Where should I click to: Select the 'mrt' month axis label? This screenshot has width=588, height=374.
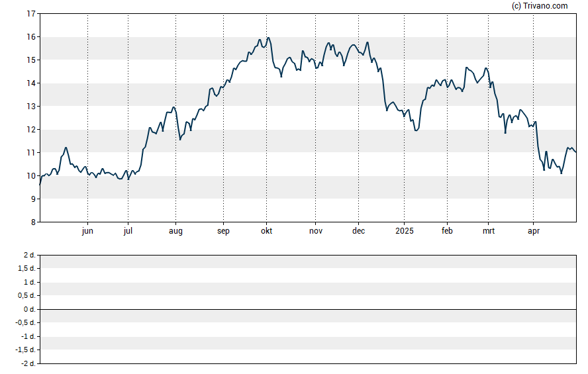point(488,231)
